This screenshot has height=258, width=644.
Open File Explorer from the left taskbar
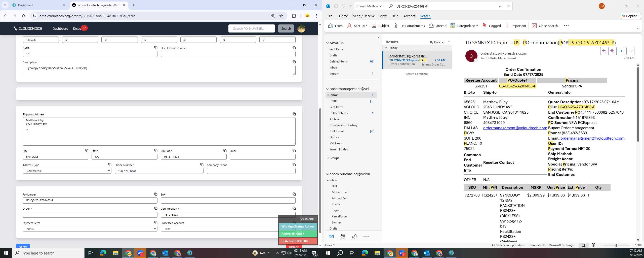pos(115,253)
